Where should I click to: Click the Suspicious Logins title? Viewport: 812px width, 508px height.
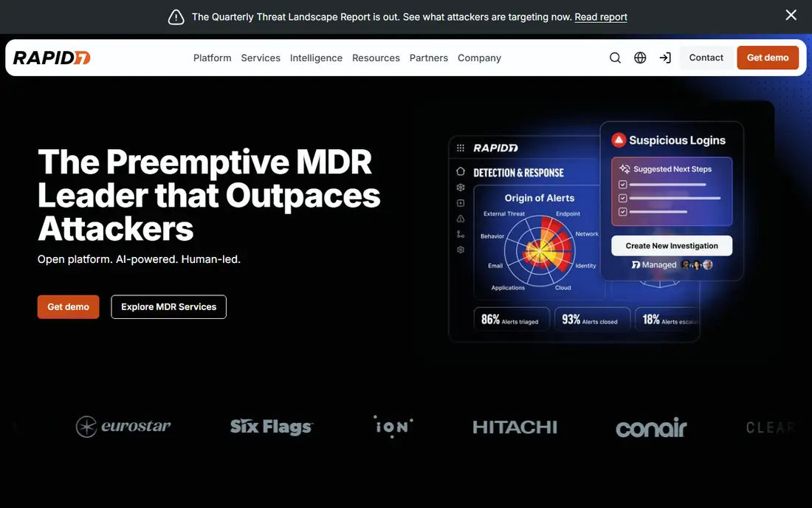click(677, 140)
